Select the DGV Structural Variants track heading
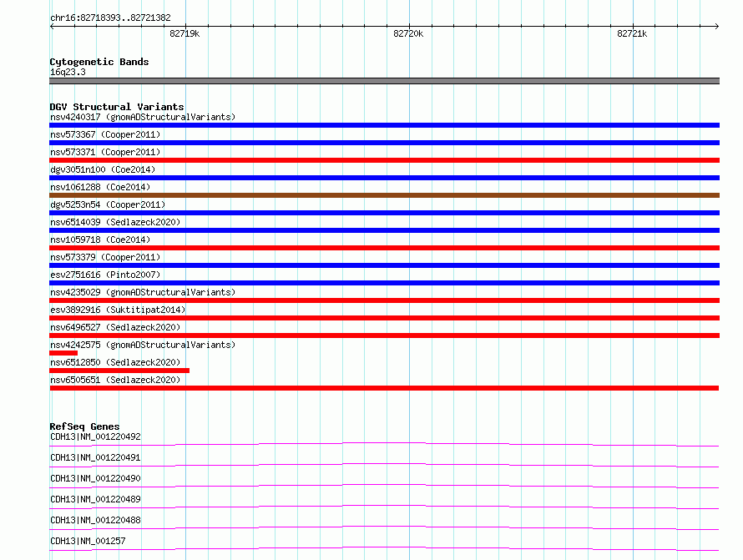Screen dimensions: 743x560 (117, 107)
